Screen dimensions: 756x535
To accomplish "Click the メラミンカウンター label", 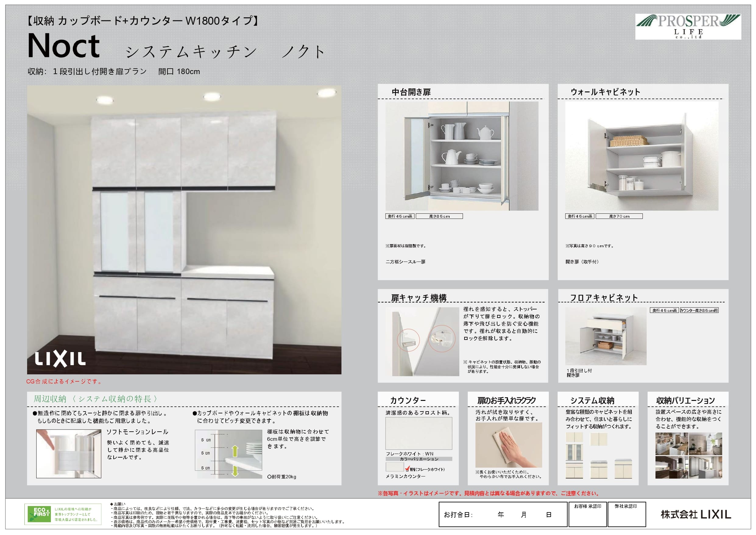I will click(x=406, y=476).
